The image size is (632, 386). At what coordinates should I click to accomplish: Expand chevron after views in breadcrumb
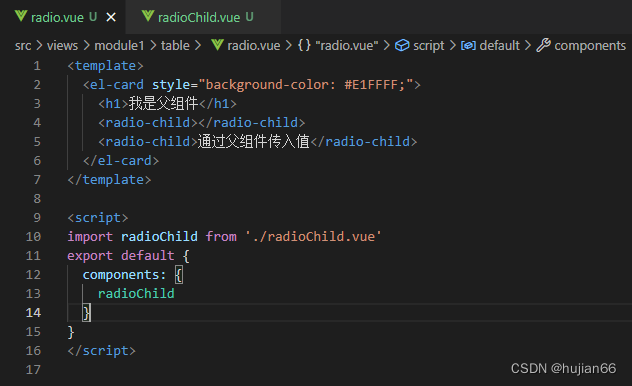pos(86,46)
